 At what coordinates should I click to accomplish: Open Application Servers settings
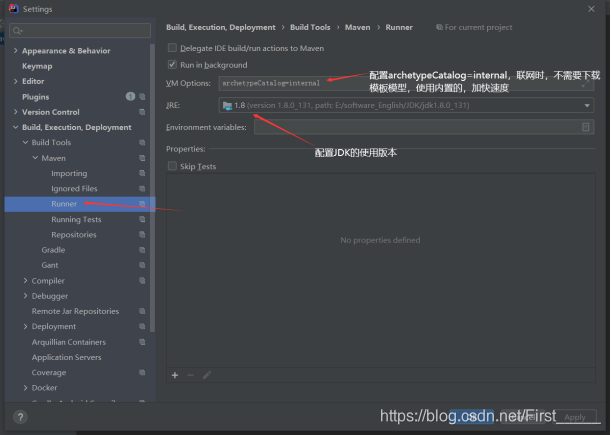(x=66, y=357)
